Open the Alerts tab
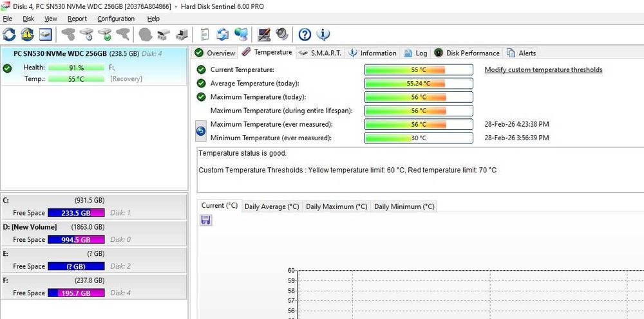The image size is (644, 319). click(521, 53)
